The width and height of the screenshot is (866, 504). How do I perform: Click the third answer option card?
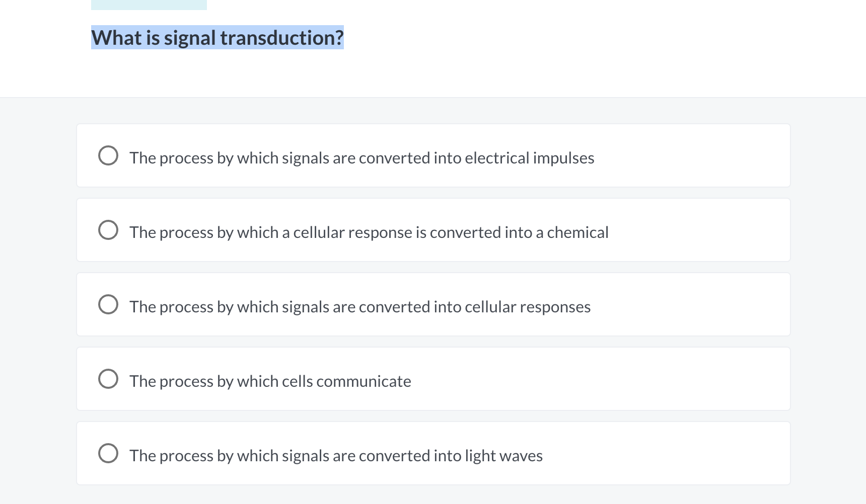(x=433, y=304)
